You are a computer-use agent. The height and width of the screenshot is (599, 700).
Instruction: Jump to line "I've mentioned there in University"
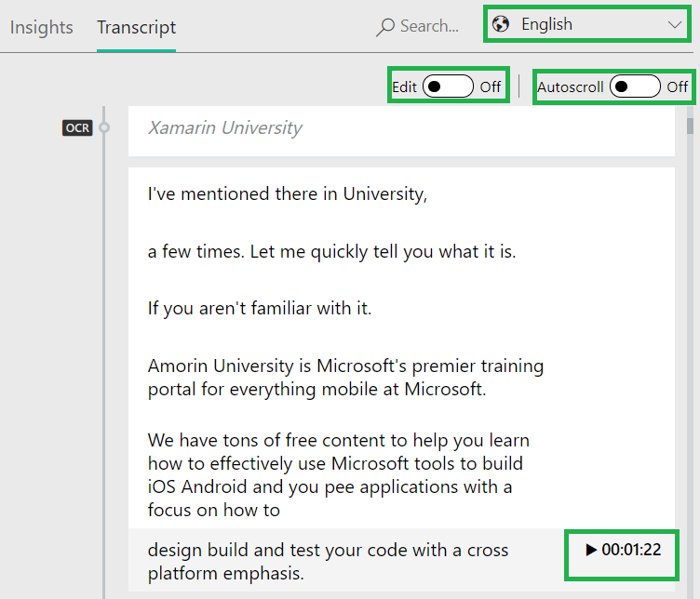tap(287, 194)
